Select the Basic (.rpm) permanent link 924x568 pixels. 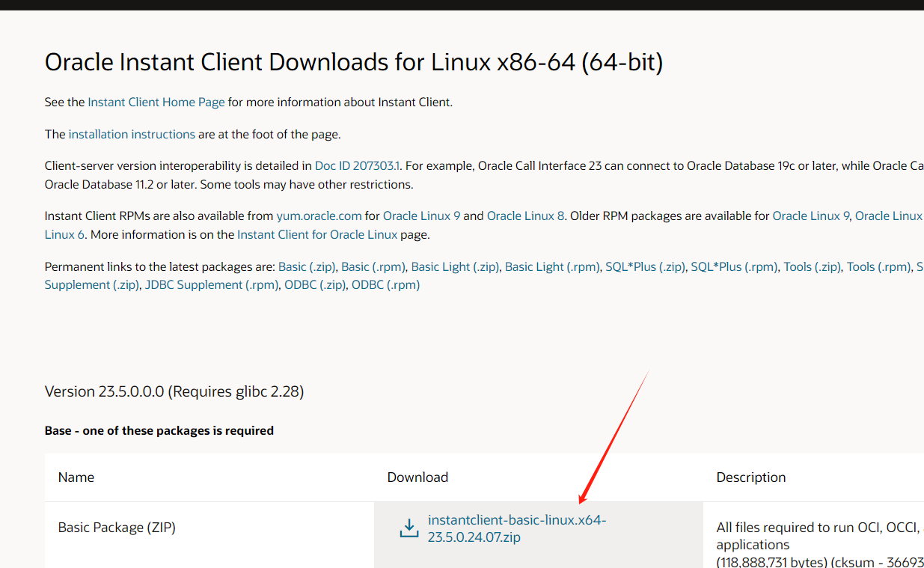coord(373,266)
